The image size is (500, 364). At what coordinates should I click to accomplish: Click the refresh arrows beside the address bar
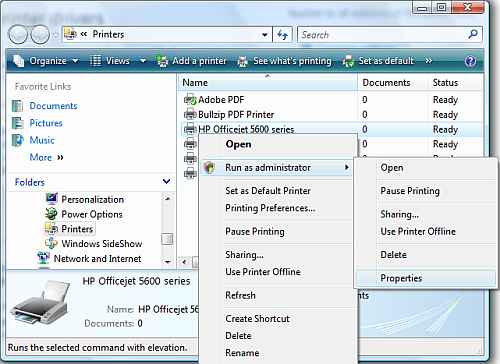click(282, 35)
